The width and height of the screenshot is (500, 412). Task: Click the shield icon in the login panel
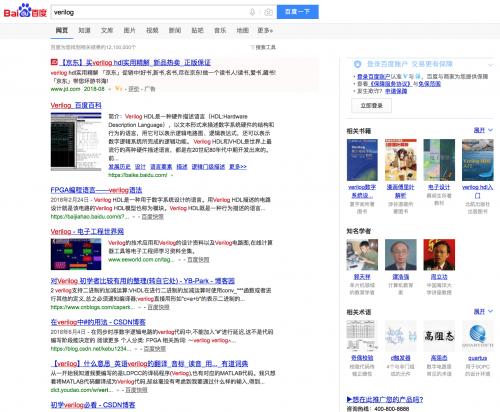[357, 64]
